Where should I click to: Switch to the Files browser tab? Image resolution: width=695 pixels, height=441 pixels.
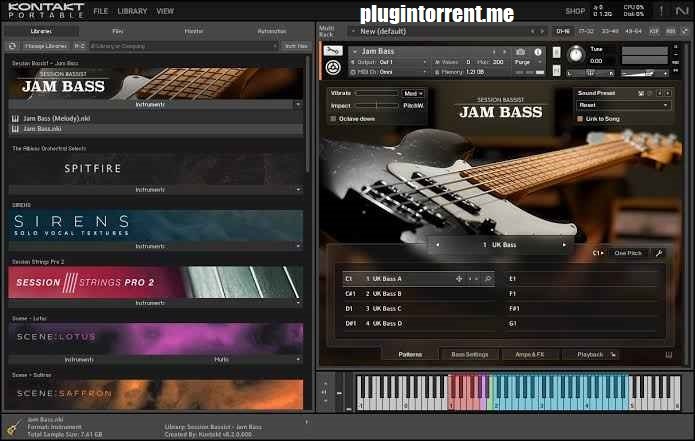coord(117,31)
